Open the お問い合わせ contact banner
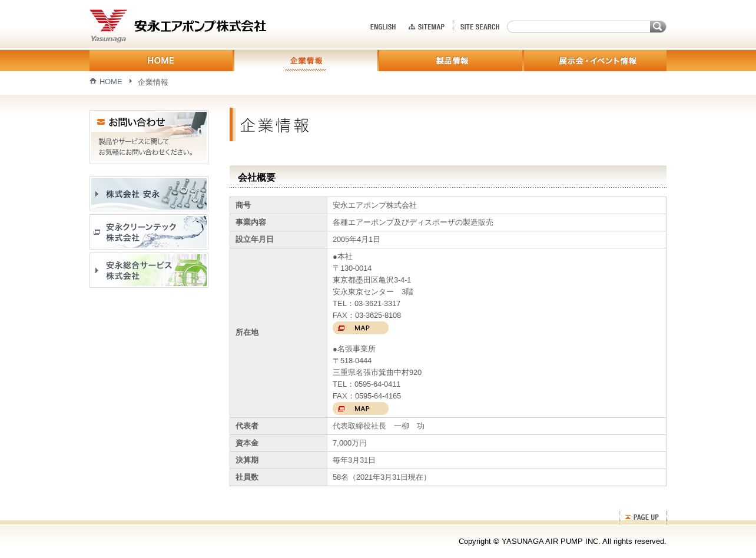The image size is (756, 558). point(149,137)
